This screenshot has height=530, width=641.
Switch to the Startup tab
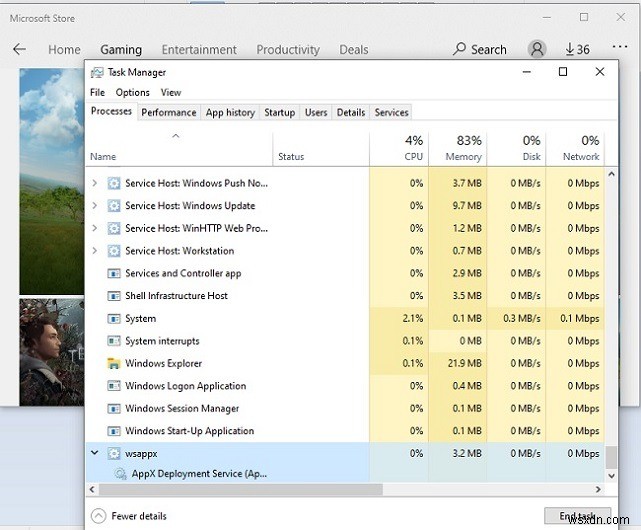pyautogui.click(x=280, y=112)
